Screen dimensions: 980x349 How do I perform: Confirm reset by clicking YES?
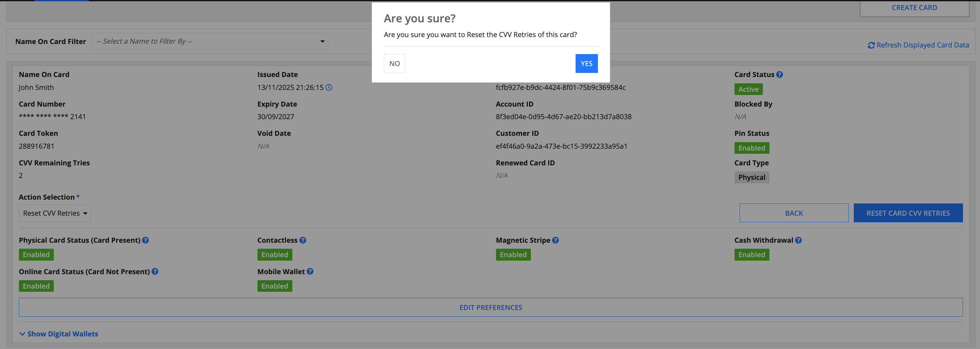[586, 64]
